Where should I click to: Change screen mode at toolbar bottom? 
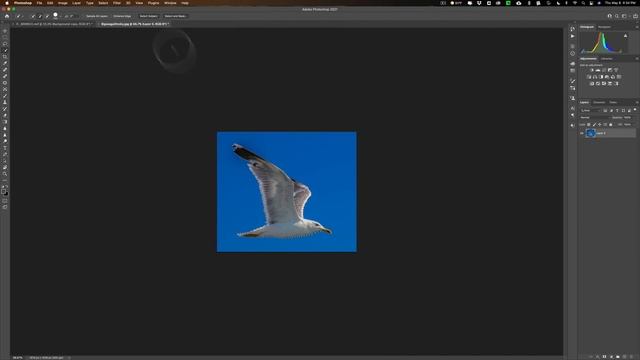click(5, 207)
